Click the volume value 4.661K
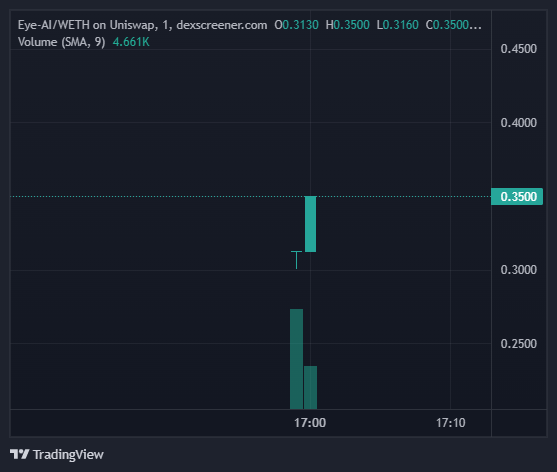 pyautogui.click(x=131, y=42)
